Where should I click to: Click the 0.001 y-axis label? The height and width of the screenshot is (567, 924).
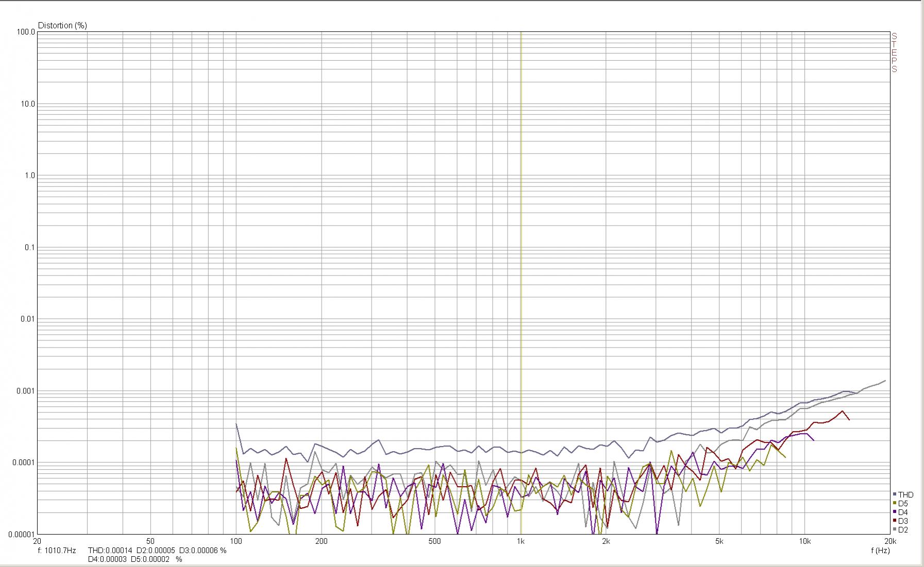pyautogui.click(x=26, y=390)
